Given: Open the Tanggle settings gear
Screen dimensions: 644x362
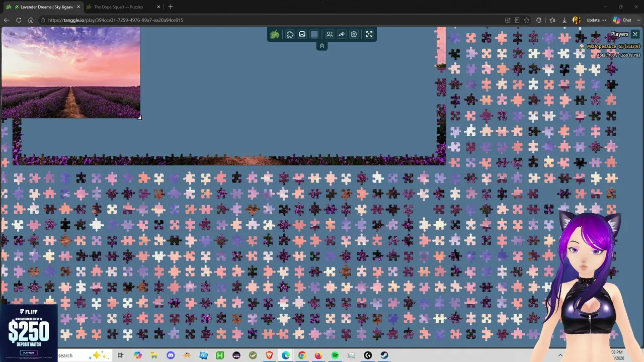Looking at the screenshot, I should 354,34.
